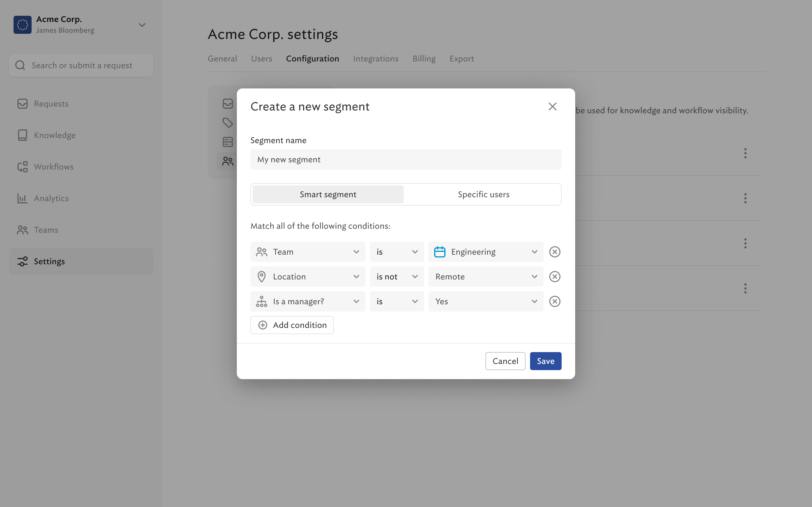Expand the Acme Corp. workspace switcher
The width and height of the screenshot is (812, 507).
(142, 25)
